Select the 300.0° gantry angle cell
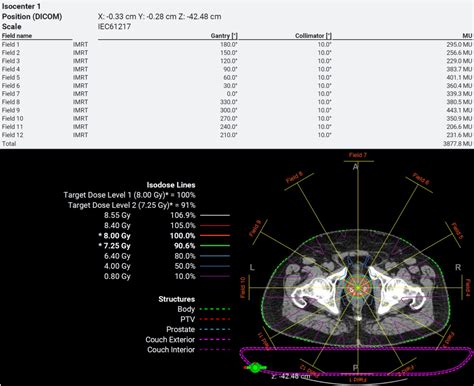This screenshot has width=474, height=386. click(x=228, y=110)
